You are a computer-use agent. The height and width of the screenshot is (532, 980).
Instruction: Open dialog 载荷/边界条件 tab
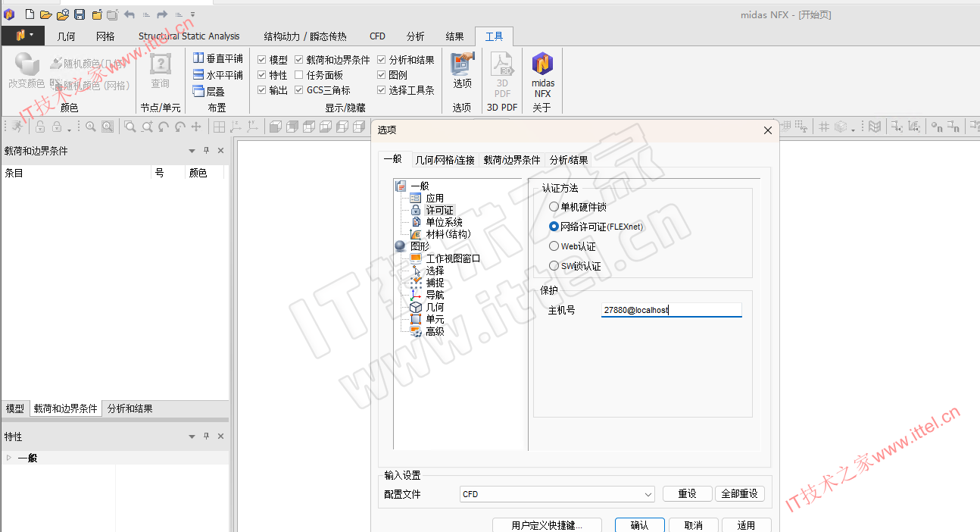[x=512, y=160]
